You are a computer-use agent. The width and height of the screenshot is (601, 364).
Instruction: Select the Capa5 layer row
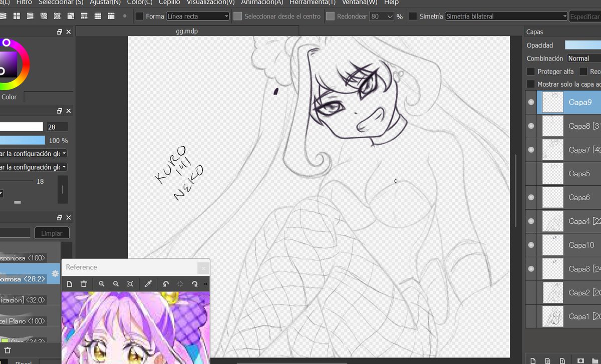[x=563, y=174]
